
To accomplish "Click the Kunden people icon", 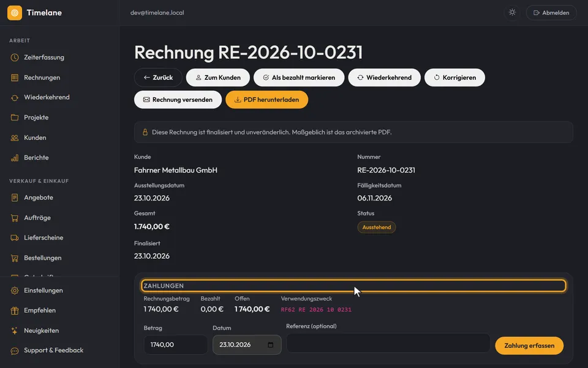I will (15, 138).
